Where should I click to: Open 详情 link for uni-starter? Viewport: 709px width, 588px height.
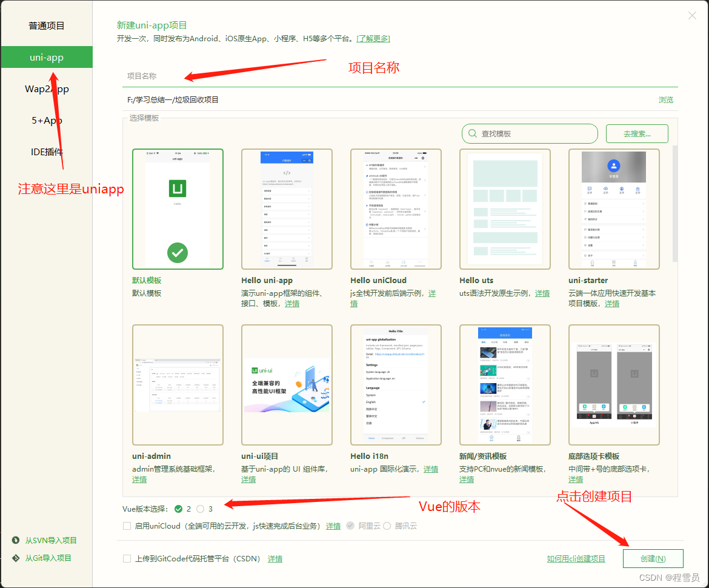612,304
